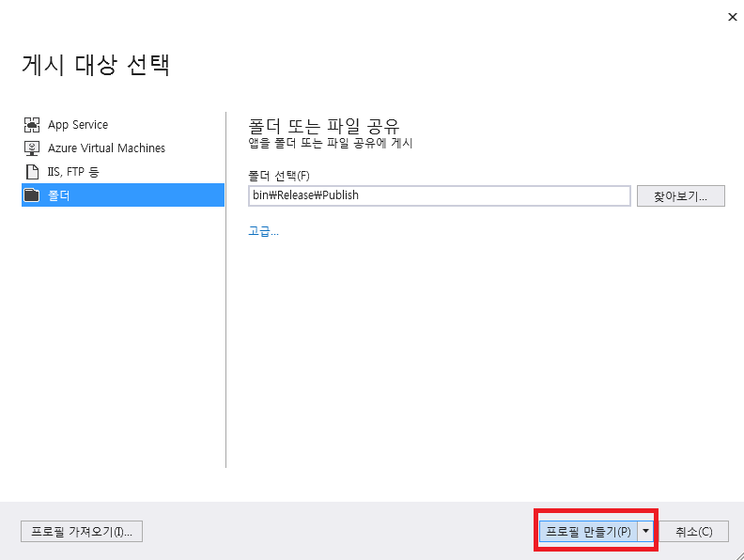Click the 앱을 폴더 또는 파일 공유에 게시 description
Image resolution: width=744 pixels, height=560 pixels.
(331, 144)
